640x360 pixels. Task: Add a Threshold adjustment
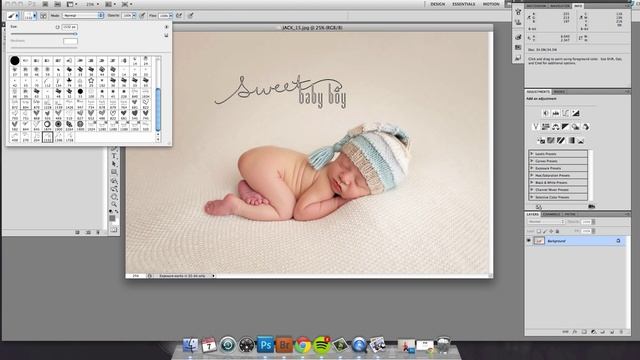(x=561, y=141)
